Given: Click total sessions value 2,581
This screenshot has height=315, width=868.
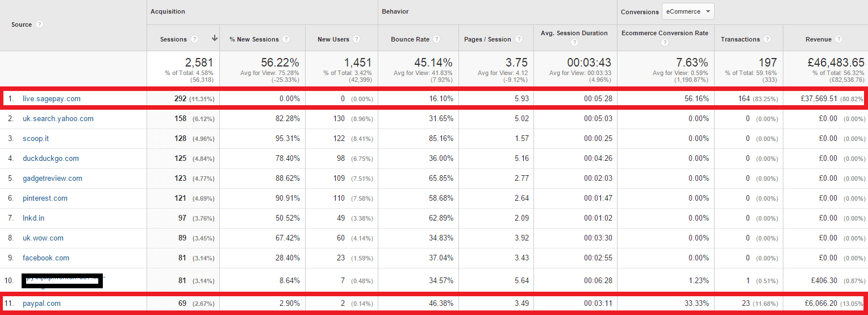Looking at the screenshot, I should click(201, 63).
